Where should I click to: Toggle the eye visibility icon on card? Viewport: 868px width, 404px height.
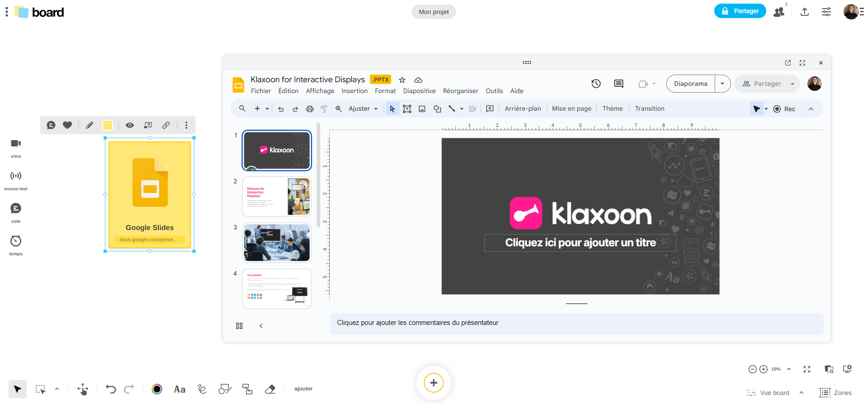(x=130, y=125)
